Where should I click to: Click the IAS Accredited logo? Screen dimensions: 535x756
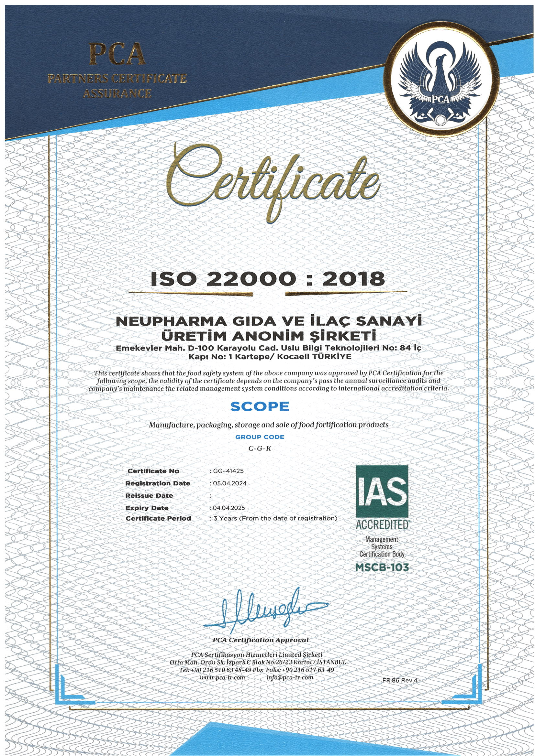(382, 498)
